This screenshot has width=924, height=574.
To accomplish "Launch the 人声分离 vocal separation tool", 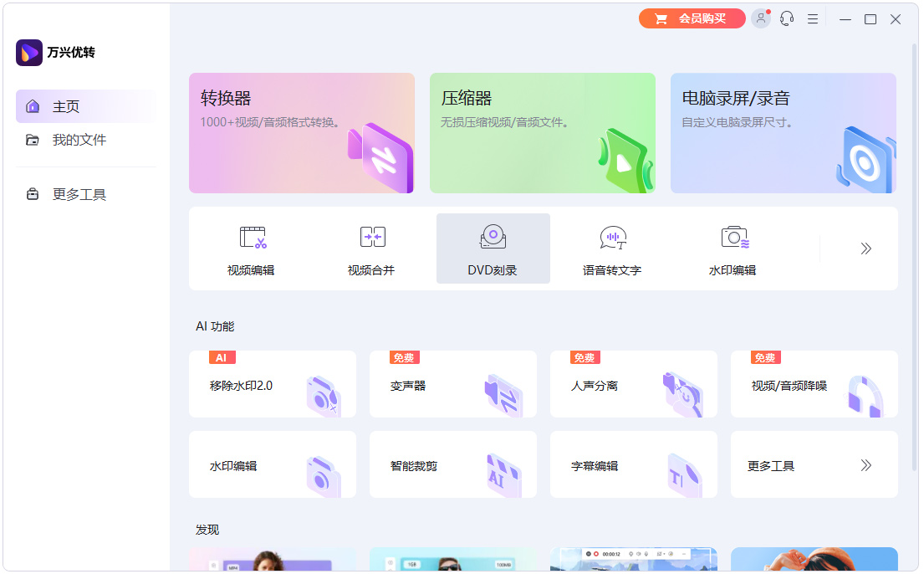I will pos(633,383).
